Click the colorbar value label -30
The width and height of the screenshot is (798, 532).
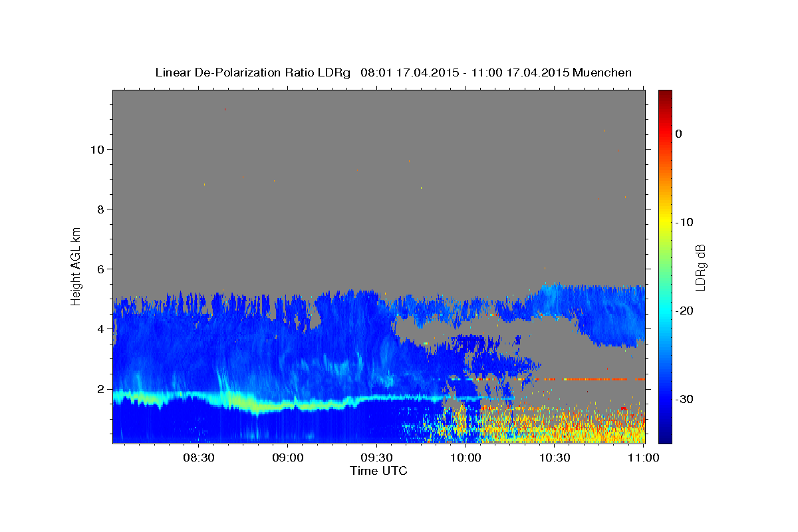tap(683, 399)
